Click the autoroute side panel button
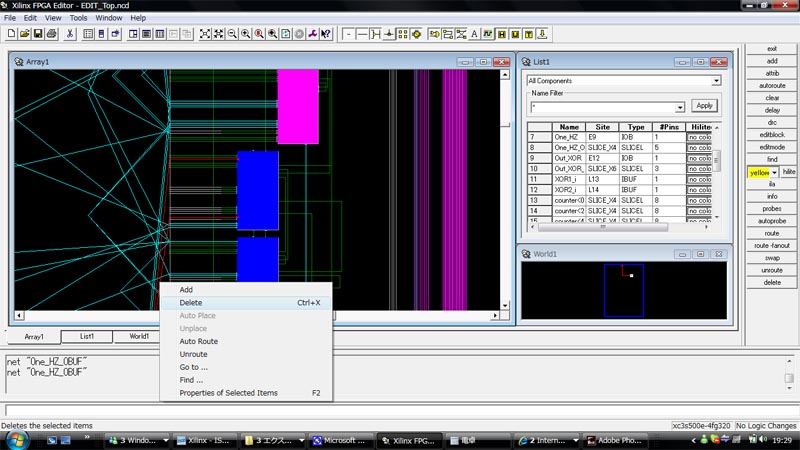800x450 pixels. point(771,86)
